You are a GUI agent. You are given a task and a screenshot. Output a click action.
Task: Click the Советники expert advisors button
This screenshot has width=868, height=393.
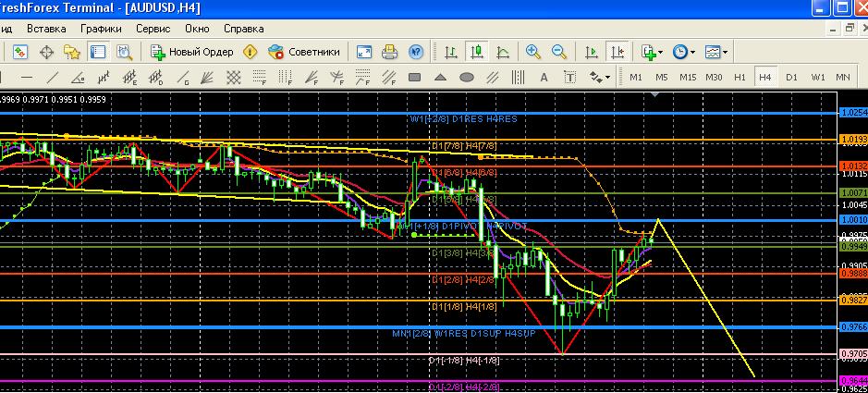coord(304,52)
